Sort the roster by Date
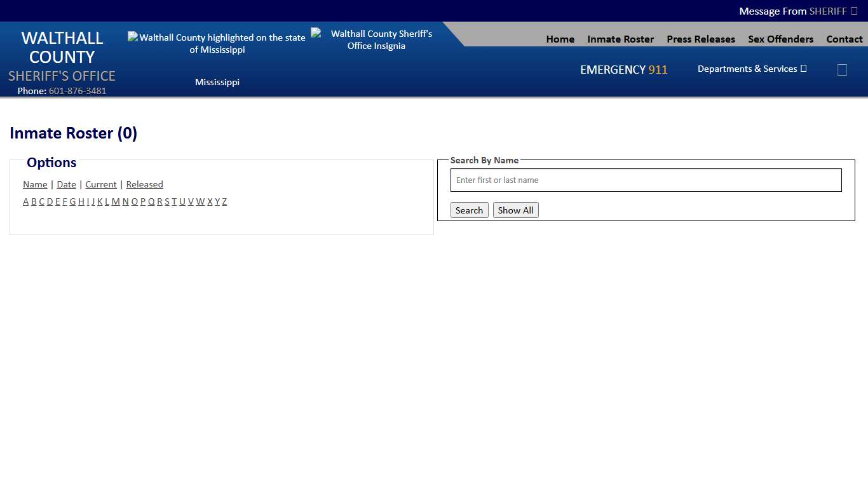This screenshot has height=488, width=868. (x=66, y=184)
